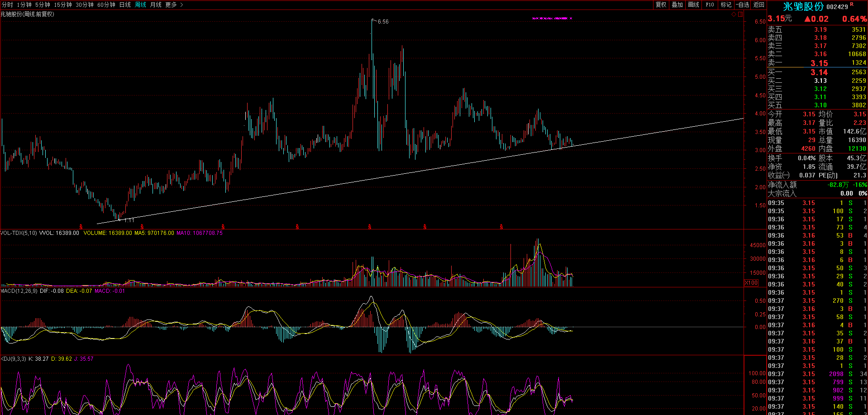
Task: Click the 卖二 ask row at 3.16
Action: point(817,54)
